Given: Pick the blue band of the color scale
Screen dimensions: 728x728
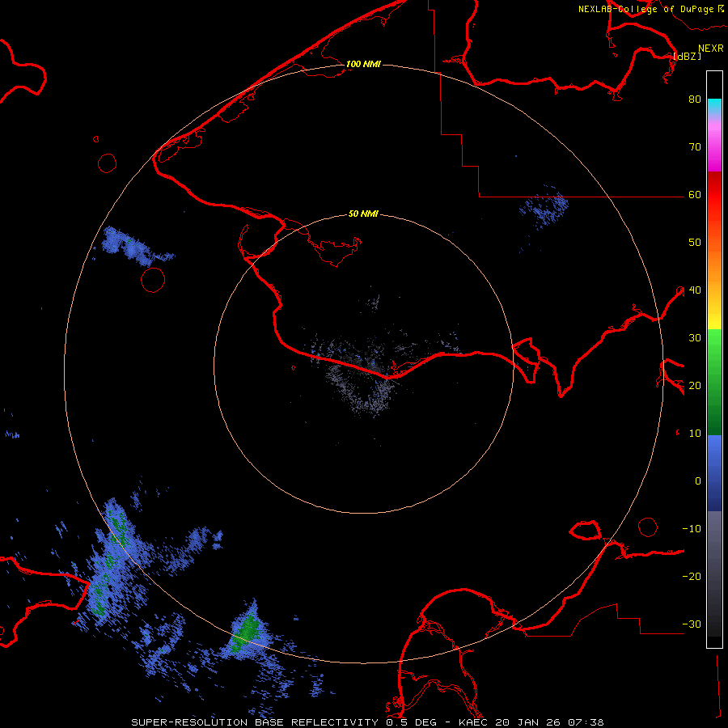Looking at the screenshot, I should (x=714, y=472).
